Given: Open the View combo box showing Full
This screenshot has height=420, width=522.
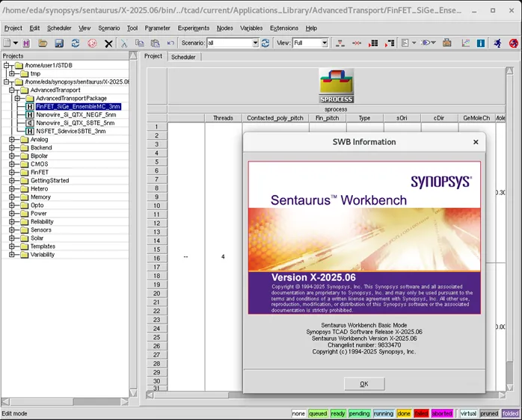Looking at the screenshot, I should tap(310, 43).
